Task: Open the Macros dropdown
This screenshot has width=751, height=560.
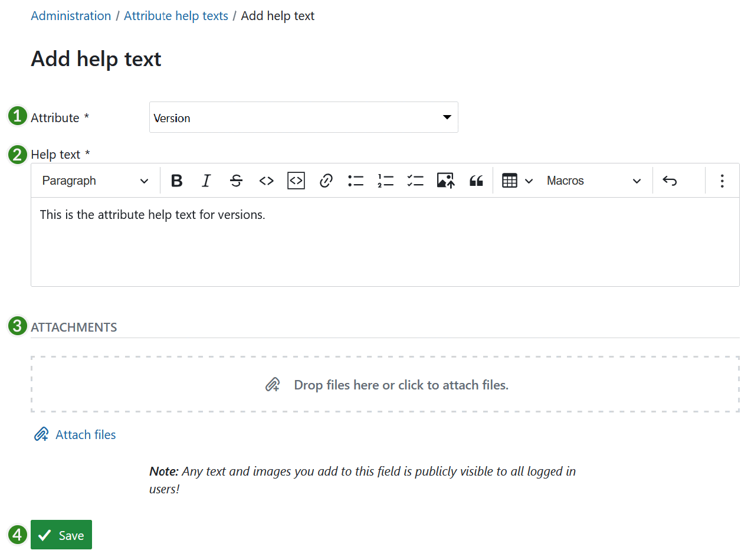Action: pos(595,181)
